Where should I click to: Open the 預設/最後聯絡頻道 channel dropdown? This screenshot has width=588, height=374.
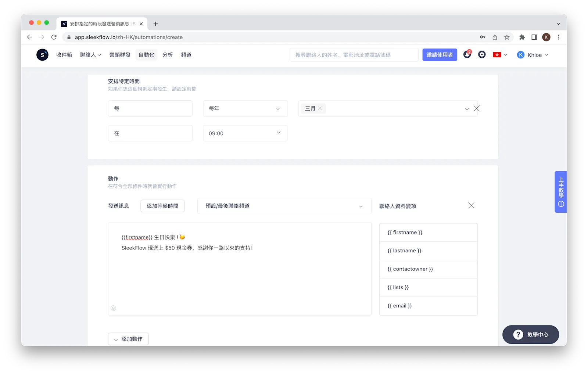(284, 206)
